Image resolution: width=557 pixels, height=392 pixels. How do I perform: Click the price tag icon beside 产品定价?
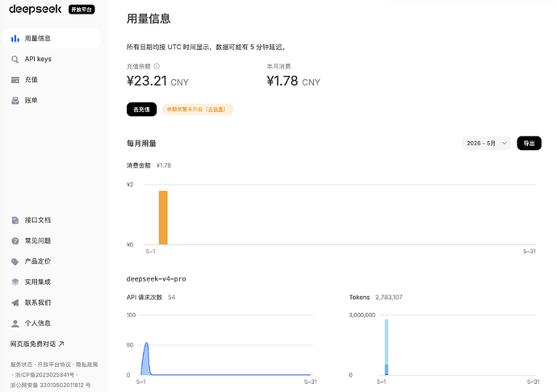(15, 261)
